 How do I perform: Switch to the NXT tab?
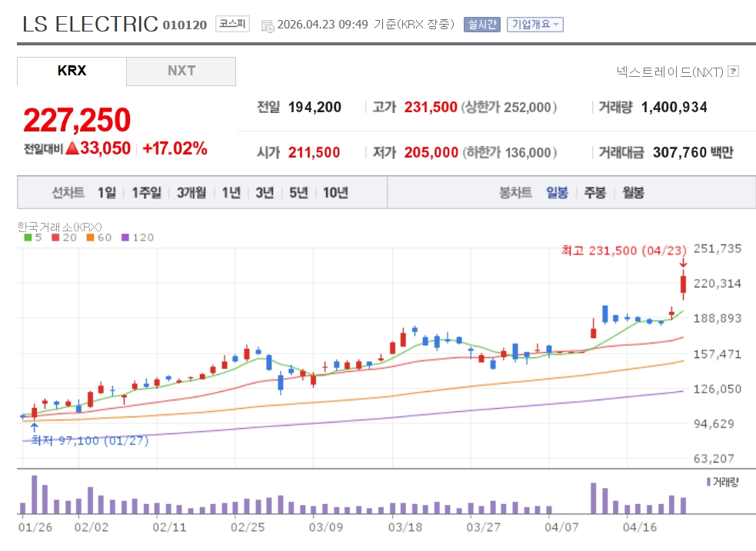click(x=181, y=71)
